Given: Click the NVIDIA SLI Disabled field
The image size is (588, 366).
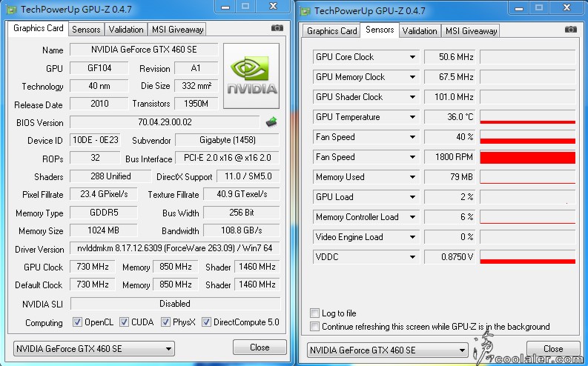Looking at the screenshot, I should point(175,304).
